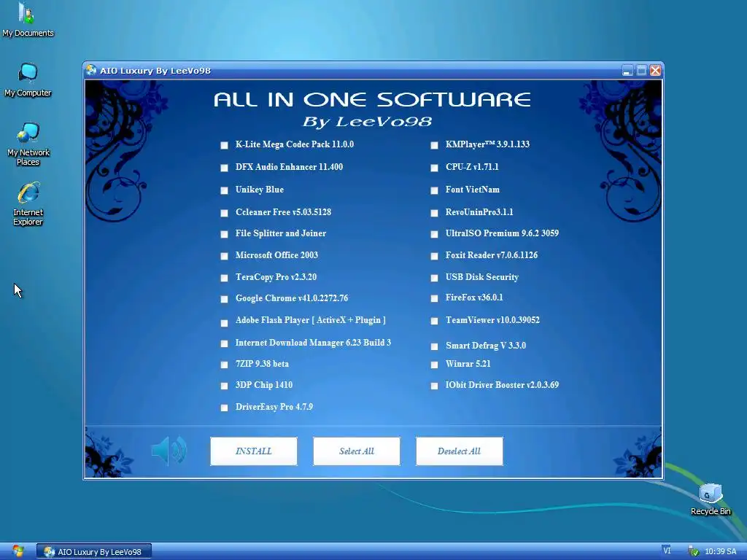Click the AIO Luxury title bar icon
The image size is (747, 560).
[x=91, y=71]
